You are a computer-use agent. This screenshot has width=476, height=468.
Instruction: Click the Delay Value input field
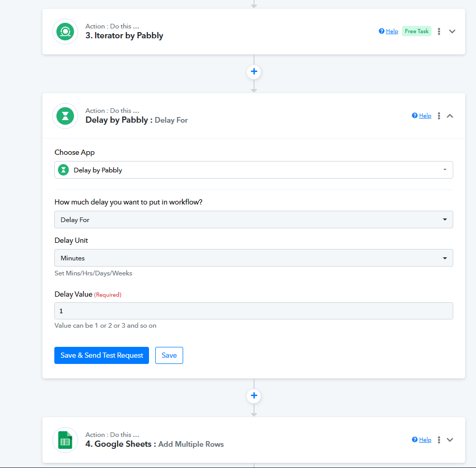point(254,311)
